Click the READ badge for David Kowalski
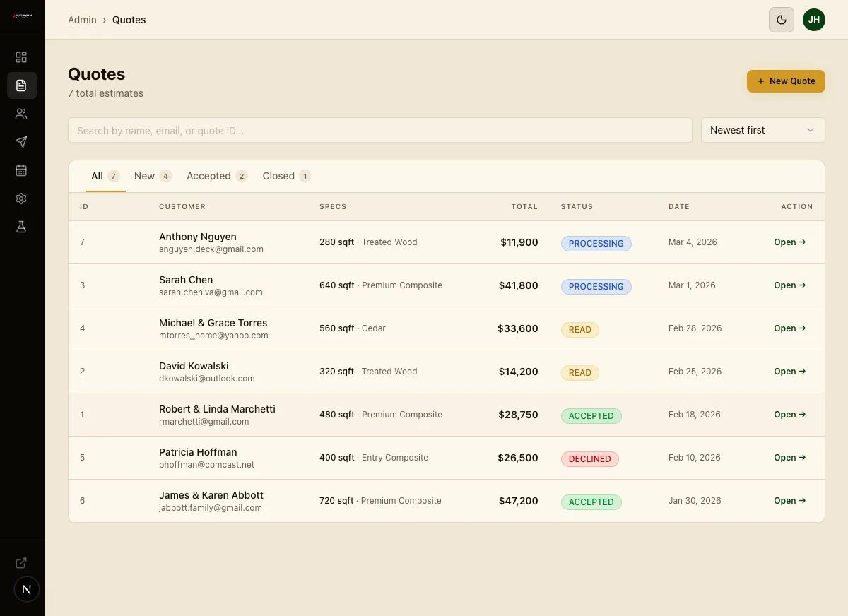 (x=580, y=373)
